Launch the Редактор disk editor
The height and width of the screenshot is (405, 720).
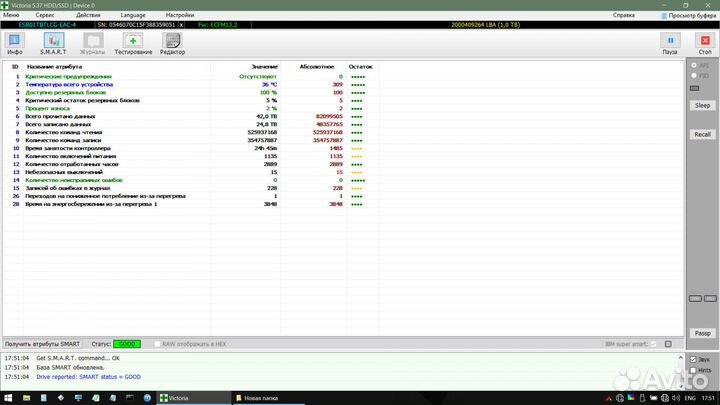172,43
